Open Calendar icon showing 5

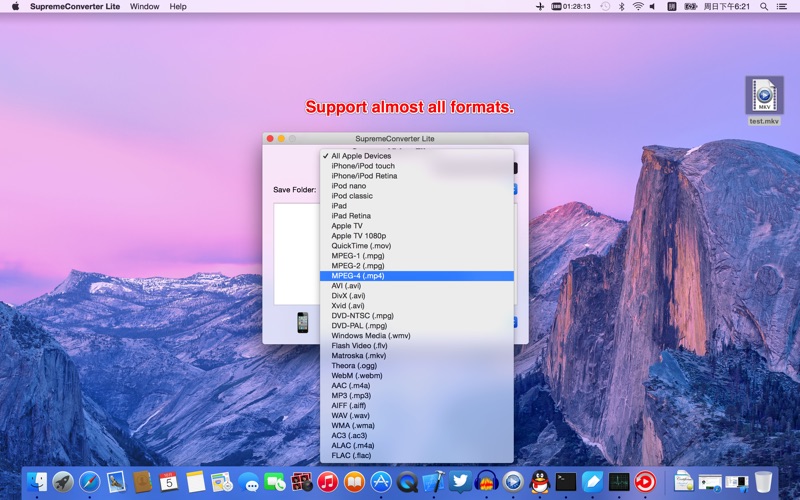coord(169,482)
